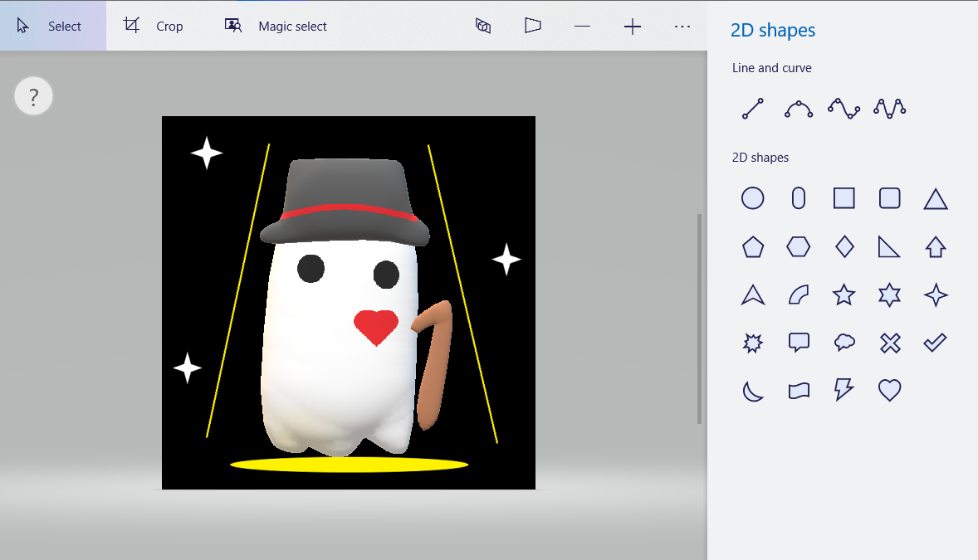
Task: Choose the three-point curve tool
Action: tap(798, 109)
